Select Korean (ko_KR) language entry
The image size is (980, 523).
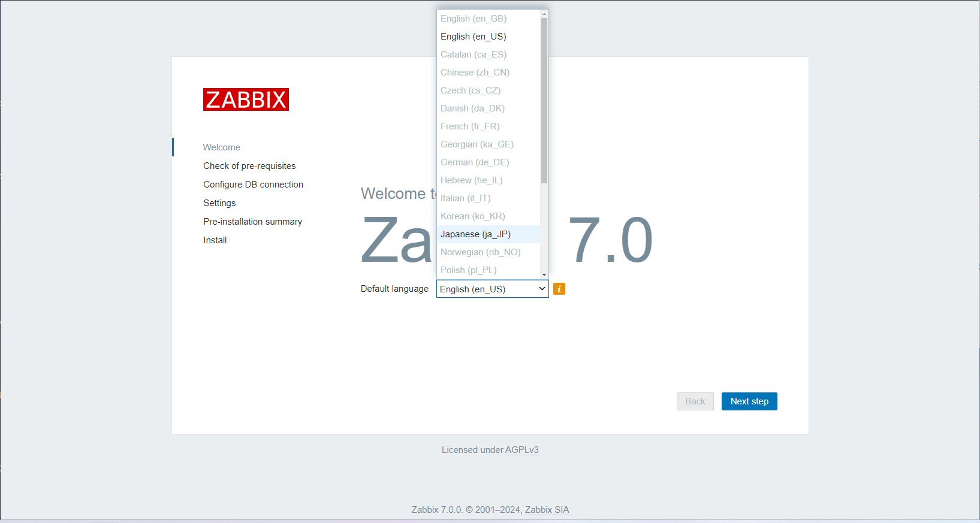472,216
